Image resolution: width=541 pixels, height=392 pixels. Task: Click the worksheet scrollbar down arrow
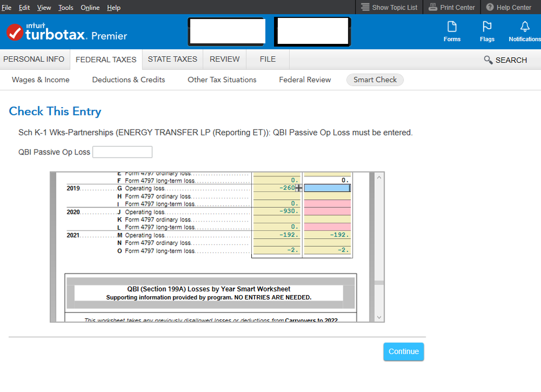pos(379,317)
